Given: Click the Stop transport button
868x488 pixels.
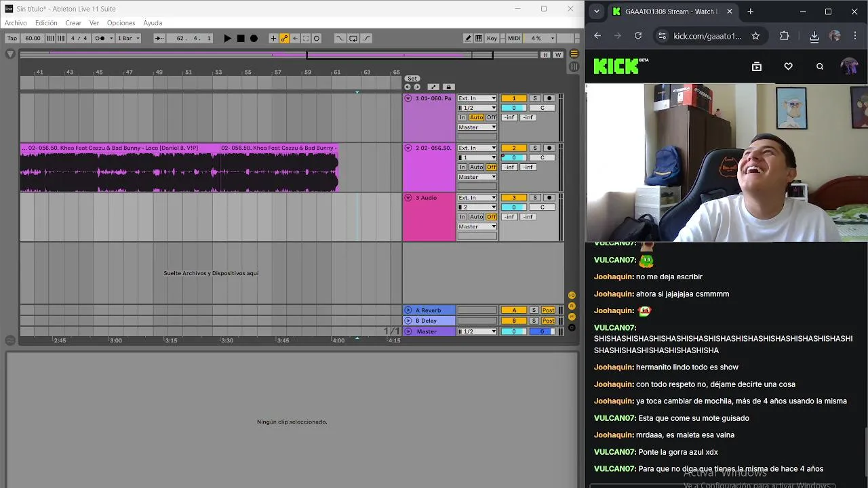Looking at the screenshot, I should point(241,39).
